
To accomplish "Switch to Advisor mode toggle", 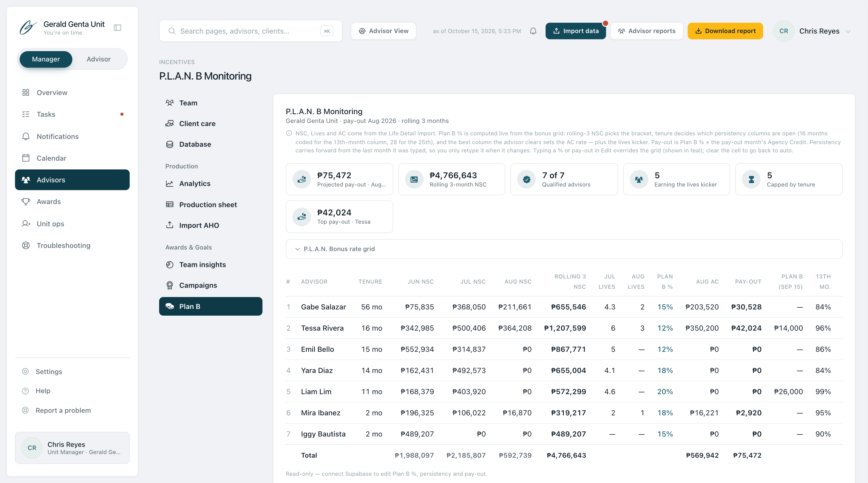I will coord(98,59).
